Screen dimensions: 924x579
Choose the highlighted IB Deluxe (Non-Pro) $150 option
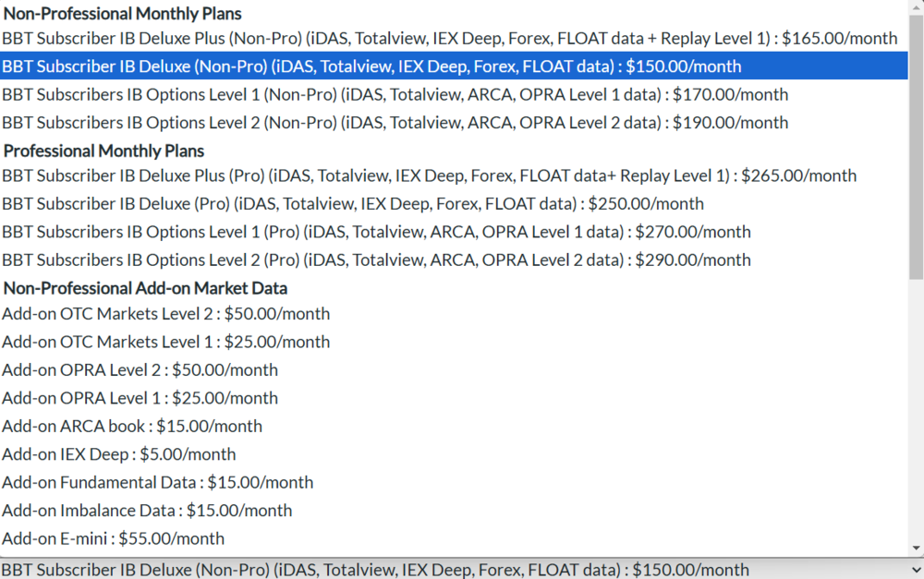tap(371, 66)
